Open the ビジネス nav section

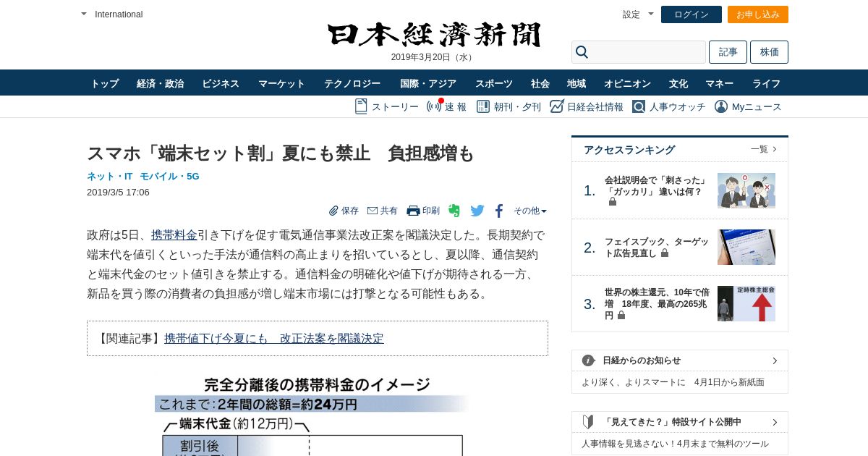coord(221,83)
